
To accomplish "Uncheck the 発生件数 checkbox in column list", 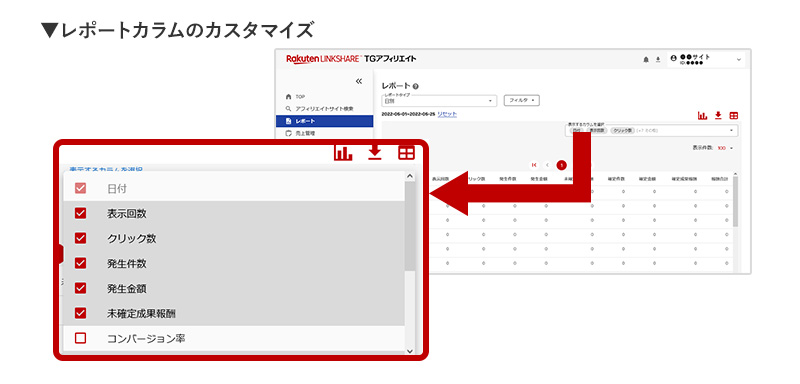I will (80, 263).
